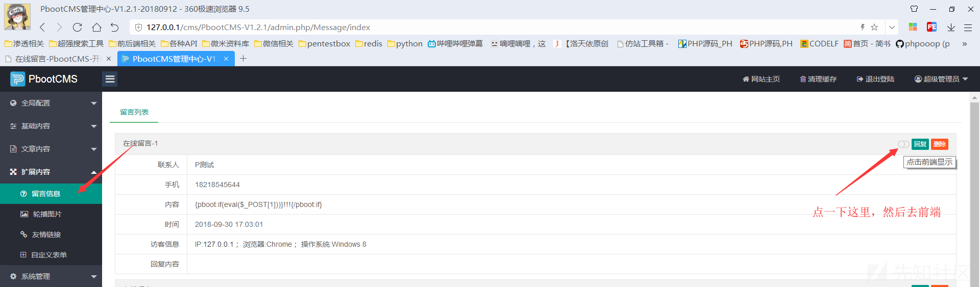980x287 pixels.
Task: Open the window skin/shirt icon
Action: tap(914, 9)
